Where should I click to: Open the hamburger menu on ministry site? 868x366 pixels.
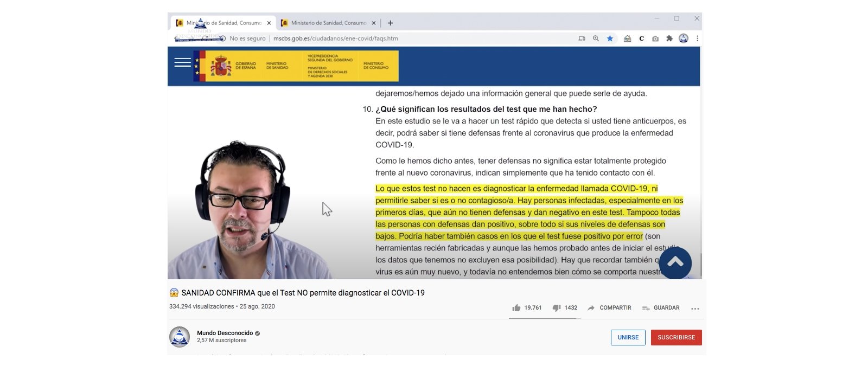point(182,63)
